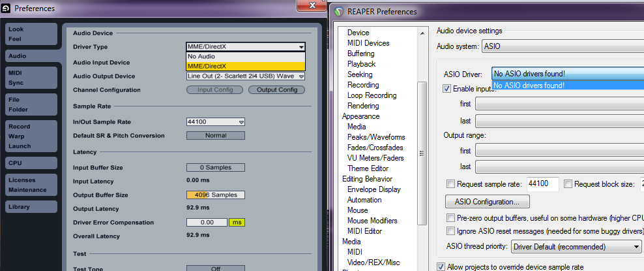Select Peaks/Waveforms in REAPER tree
Viewport: 644px width, 271px height.
(376, 137)
